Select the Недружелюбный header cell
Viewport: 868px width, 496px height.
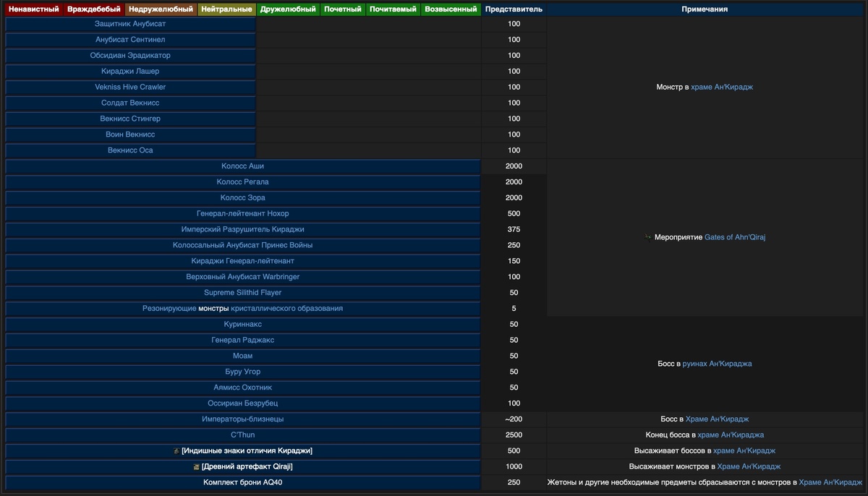pyautogui.click(x=161, y=9)
